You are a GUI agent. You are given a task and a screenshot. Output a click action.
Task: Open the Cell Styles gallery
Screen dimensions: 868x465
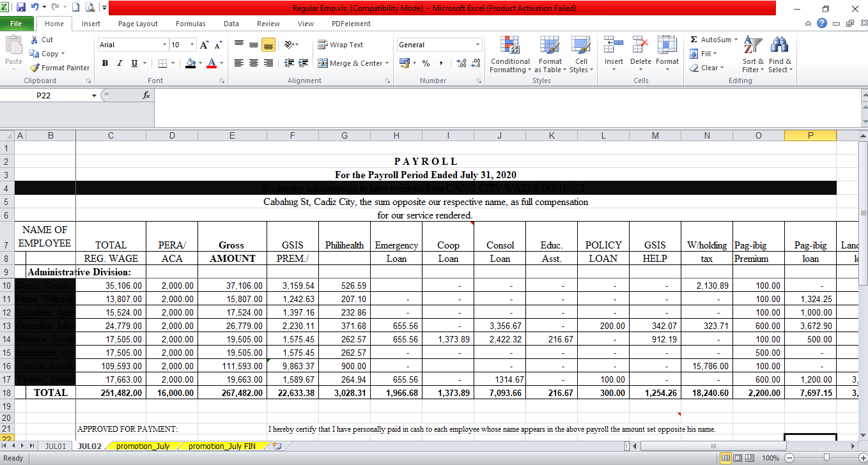(x=581, y=55)
